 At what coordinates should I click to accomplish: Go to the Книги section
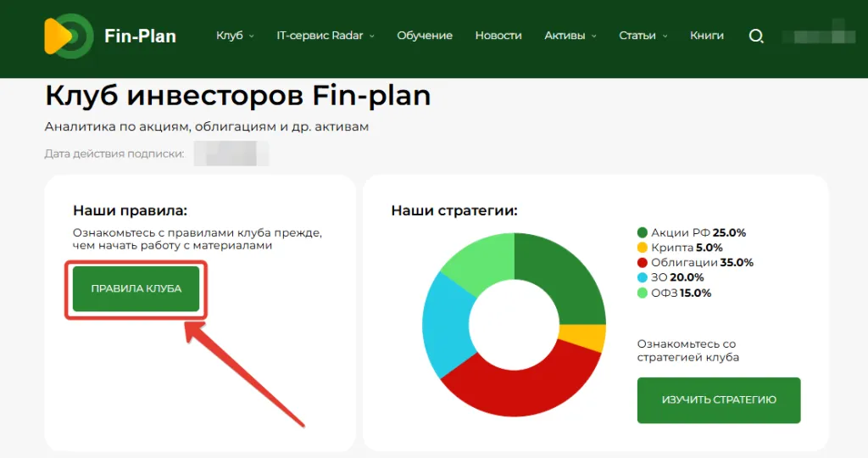point(707,36)
